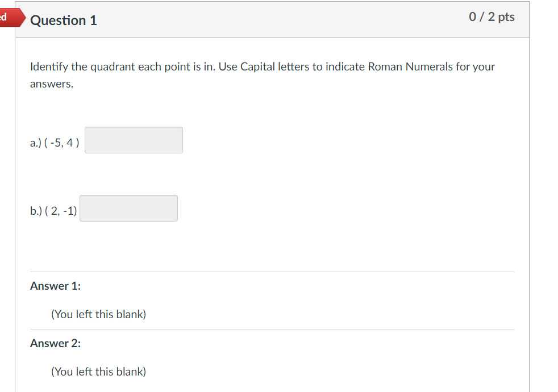
Task: Click the gray question header bar
Action: [x=284, y=19]
